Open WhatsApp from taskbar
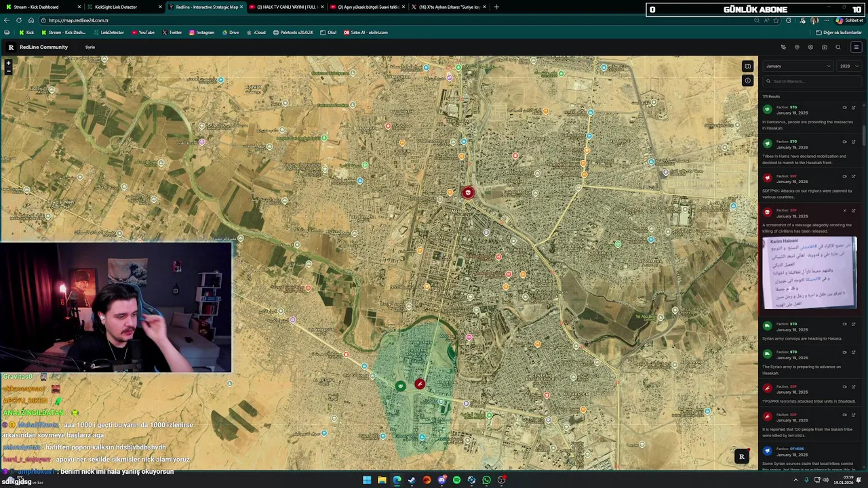The height and width of the screenshot is (488, 868). coord(486,480)
